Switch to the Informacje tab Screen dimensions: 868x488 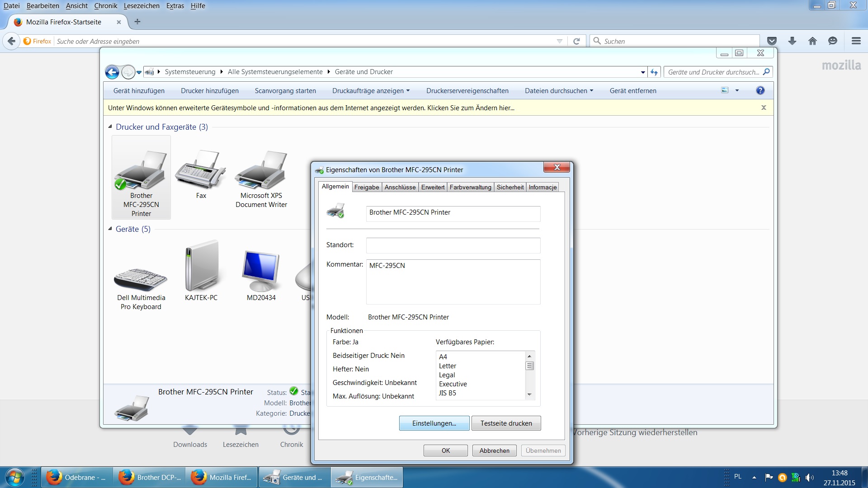[x=542, y=187]
